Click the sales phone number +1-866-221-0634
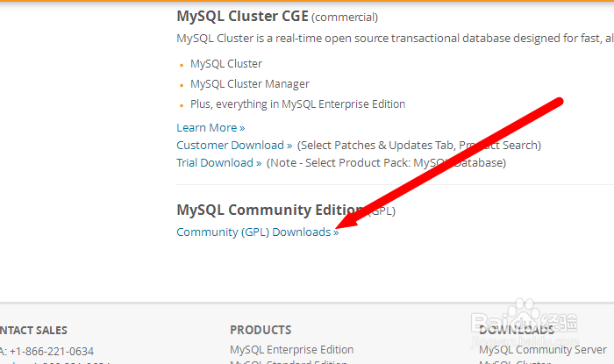The width and height of the screenshot is (614, 364). 51,352
